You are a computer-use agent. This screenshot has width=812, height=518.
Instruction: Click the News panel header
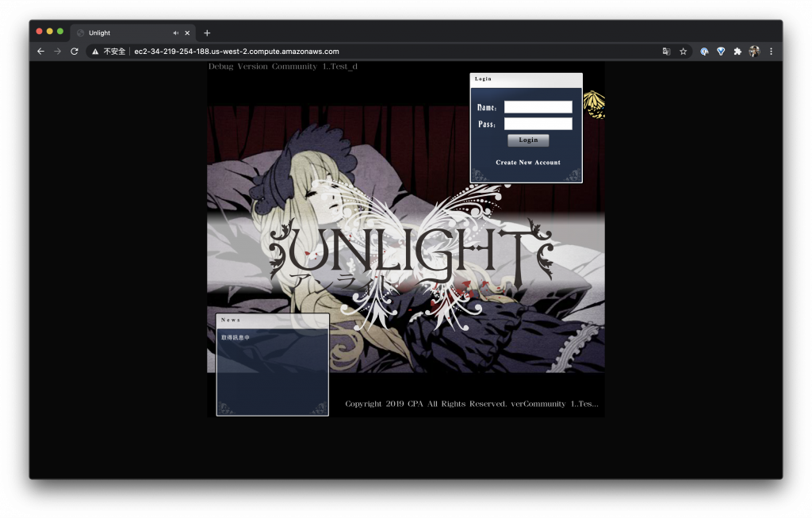[273, 320]
